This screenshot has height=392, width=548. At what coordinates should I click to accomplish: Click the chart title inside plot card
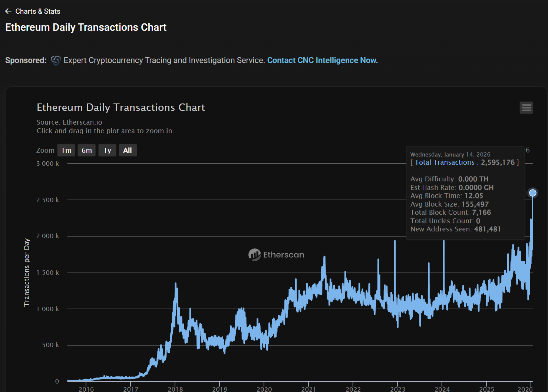tap(121, 108)
